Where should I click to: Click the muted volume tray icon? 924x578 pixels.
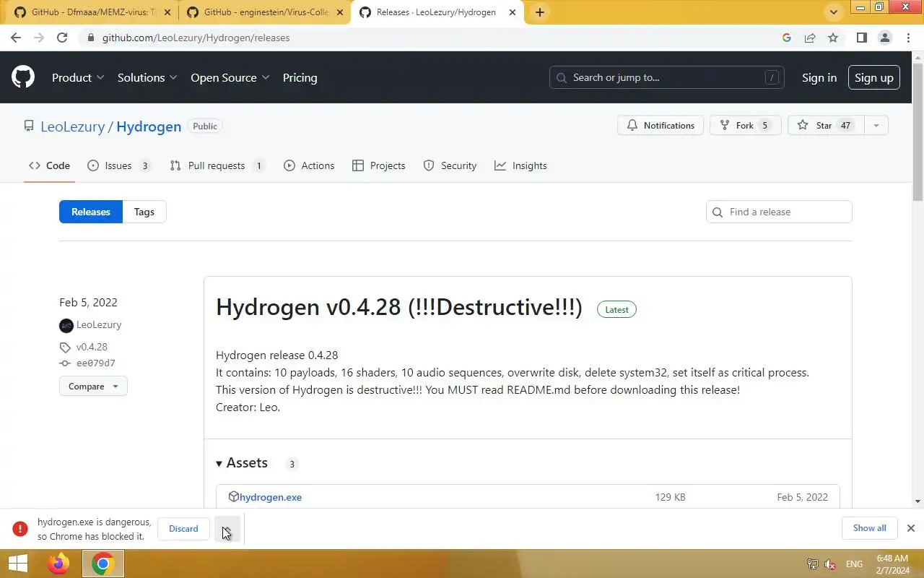831,564
